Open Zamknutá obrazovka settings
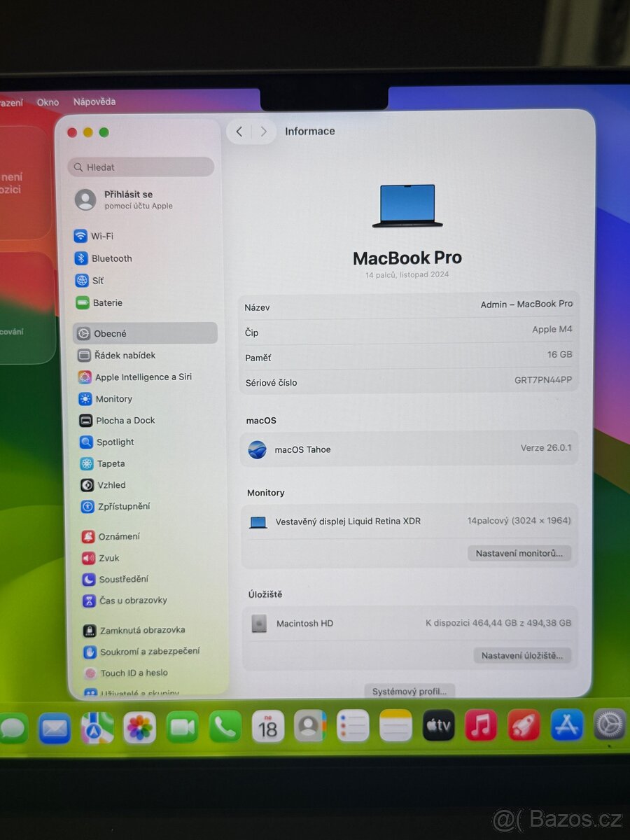The image size is (630, 840). tap(134, 630)
